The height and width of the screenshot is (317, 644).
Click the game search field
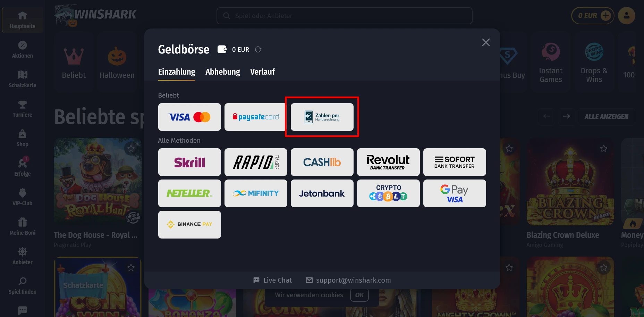(345, 16)
